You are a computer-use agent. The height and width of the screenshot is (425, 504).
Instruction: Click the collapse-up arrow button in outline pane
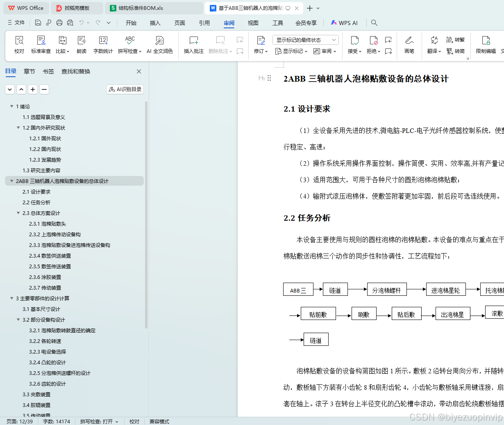pos(21,89)
